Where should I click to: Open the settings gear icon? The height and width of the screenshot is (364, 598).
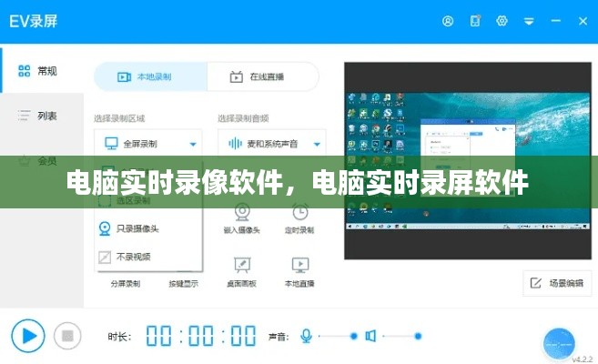[x=502, y=21]
